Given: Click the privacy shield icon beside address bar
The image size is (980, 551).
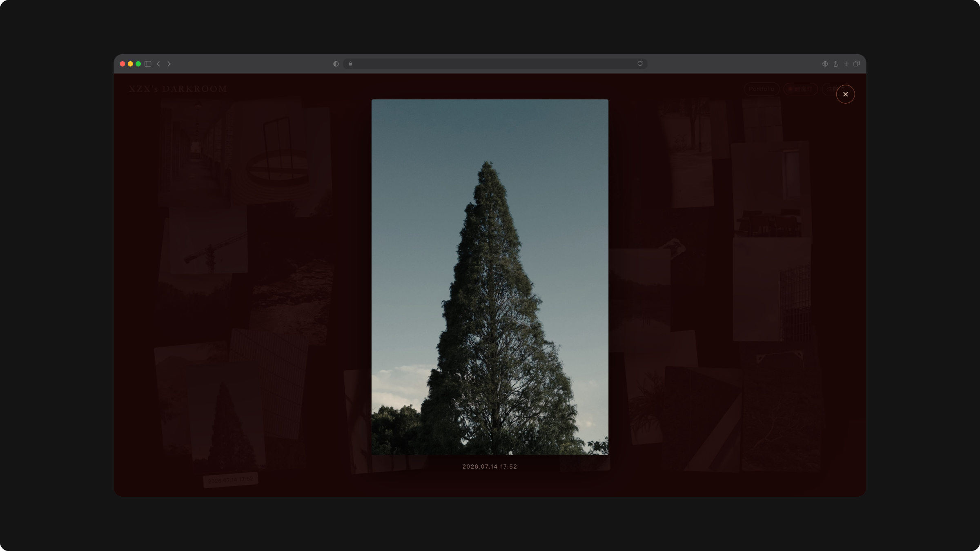Looking at the screenshot, I should [x=336, y=64].
